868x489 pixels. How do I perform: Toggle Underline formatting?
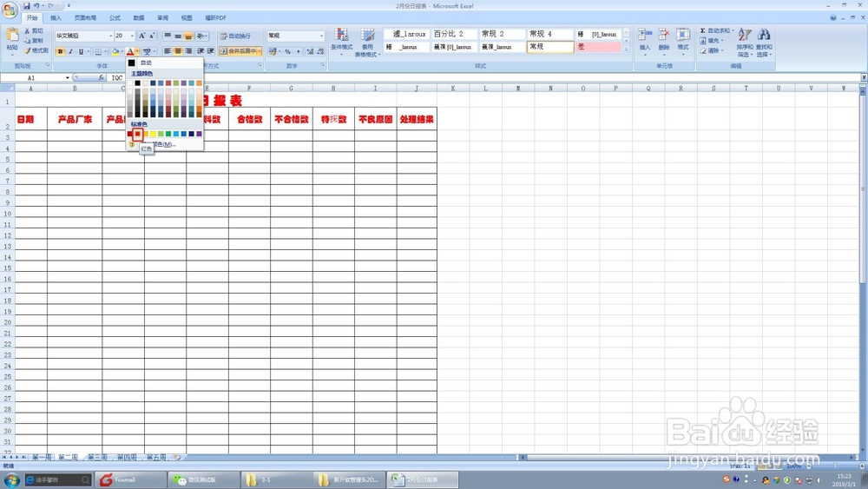[x=81, y=51]
